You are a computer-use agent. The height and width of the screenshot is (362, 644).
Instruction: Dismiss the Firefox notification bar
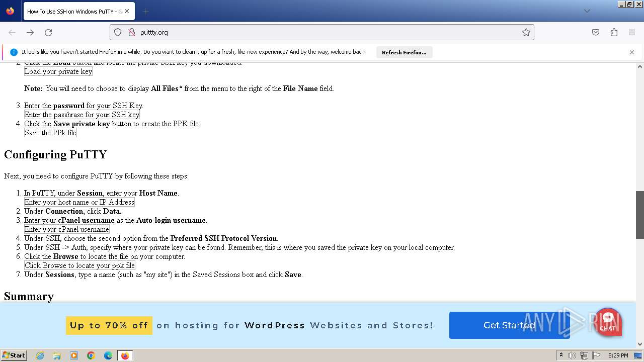click(x=632, y=52)
